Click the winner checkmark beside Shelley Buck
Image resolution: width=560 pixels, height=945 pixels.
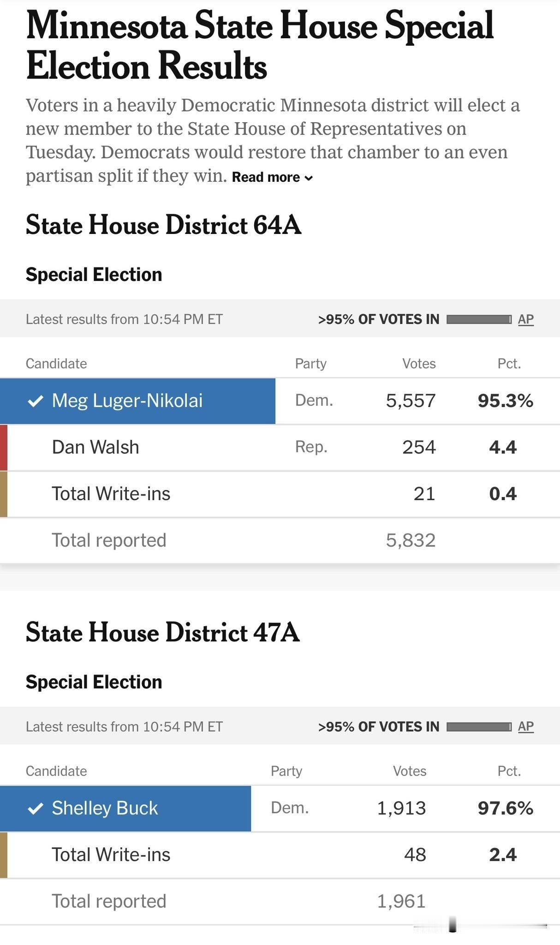[36, 808]
